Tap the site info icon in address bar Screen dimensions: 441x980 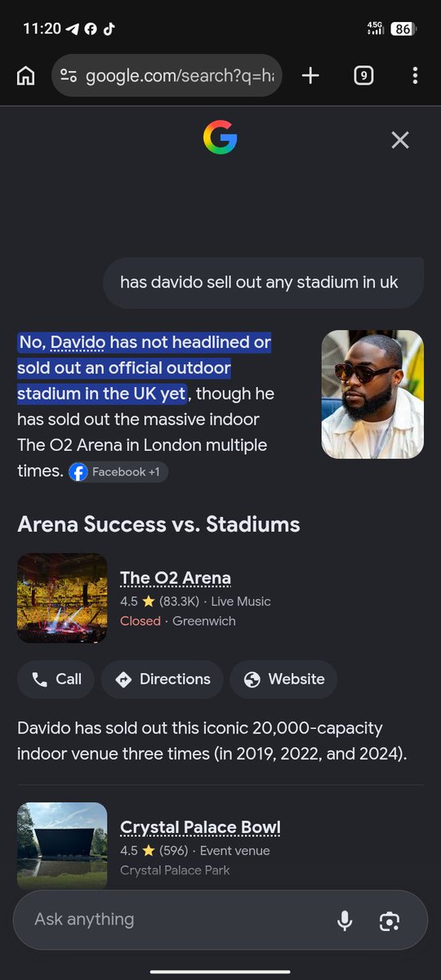[69, 76]
